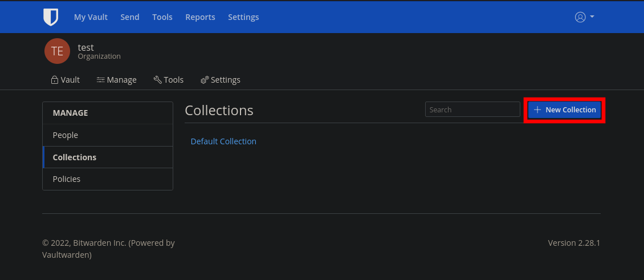Select Policies in the Manage sidebar
Image resolution: width=644 pixels, height=280 pixels.
(x=108, y=179)
